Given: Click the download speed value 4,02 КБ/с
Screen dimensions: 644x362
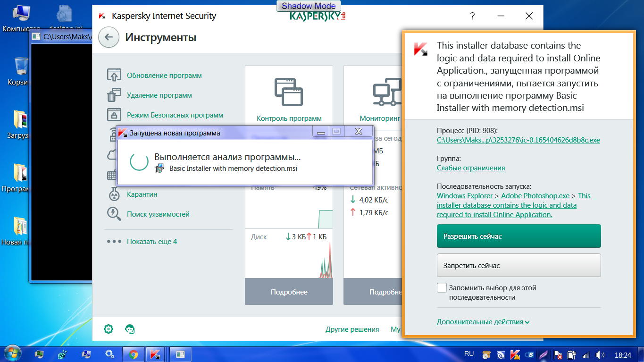Looking at the screenshot, I should point(374,200).
